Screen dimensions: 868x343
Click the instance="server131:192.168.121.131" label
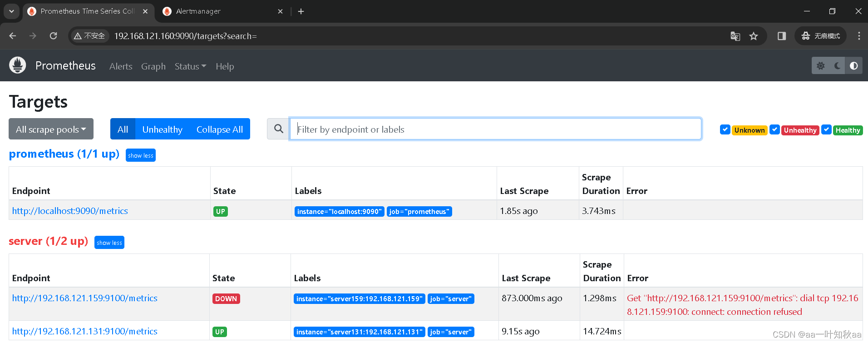point(359,332)
